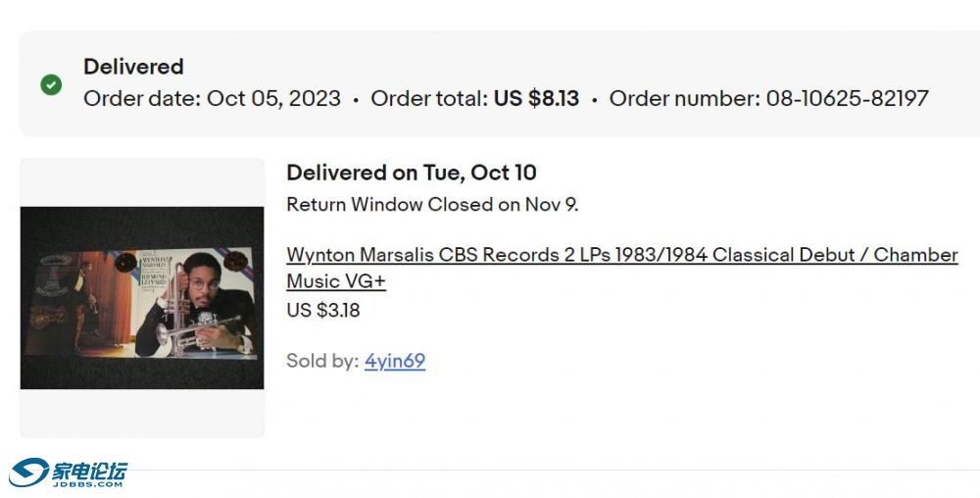The image size is (980, 498).
Task: Select the US $8.13 total amount
Action: click(536, 98)
